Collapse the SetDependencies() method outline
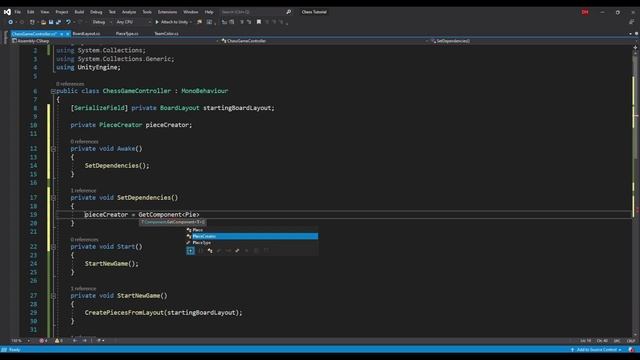Image resolution: width=640 pixels, height=360 pixels. click(x=53, y=198)
